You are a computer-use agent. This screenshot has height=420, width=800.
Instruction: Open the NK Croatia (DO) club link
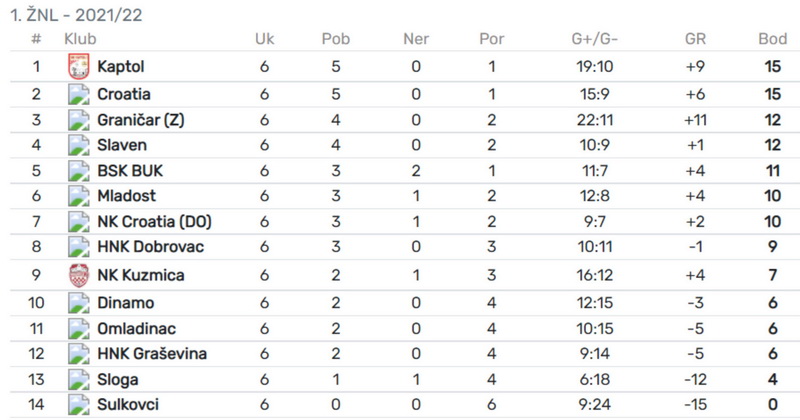[x=154, y=221]
